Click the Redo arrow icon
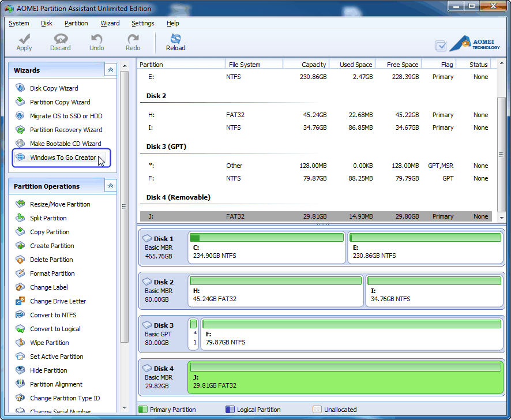This screenshot has width=511, height=420. pos(133,39)
